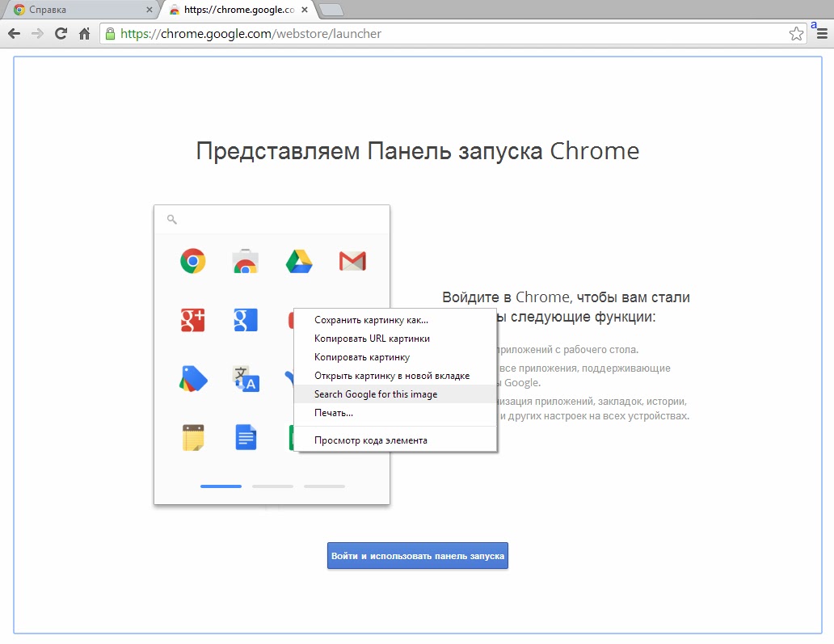Screen dimensions: 834x644
Task: Click Войти и использовать панель запуска button
Action: click(x=418, y=556)
